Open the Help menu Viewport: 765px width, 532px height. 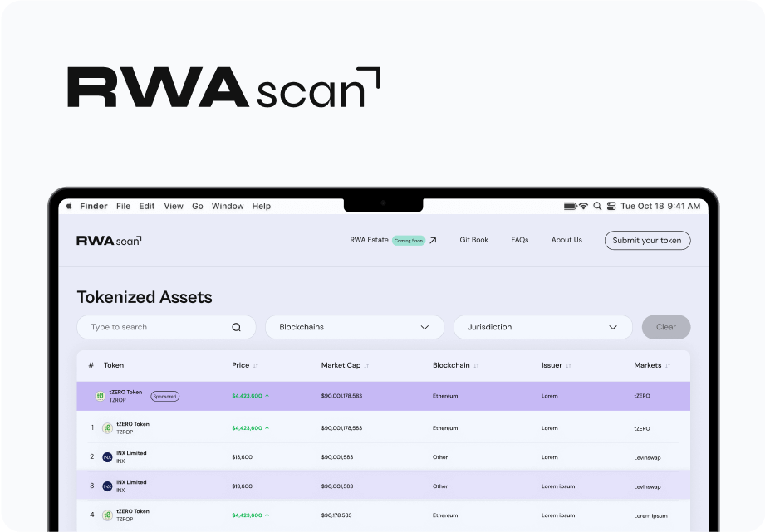(x=262, y=207)
